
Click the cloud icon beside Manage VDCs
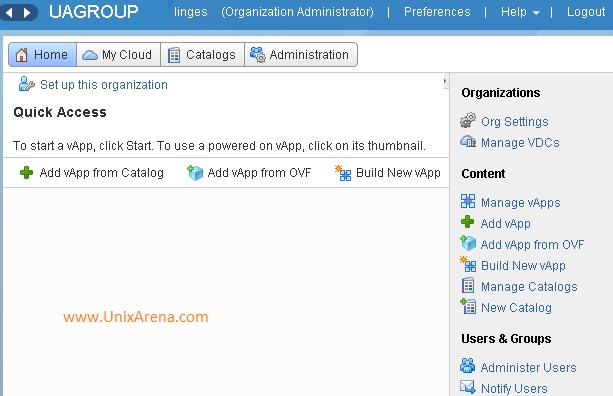click(468, 141)
